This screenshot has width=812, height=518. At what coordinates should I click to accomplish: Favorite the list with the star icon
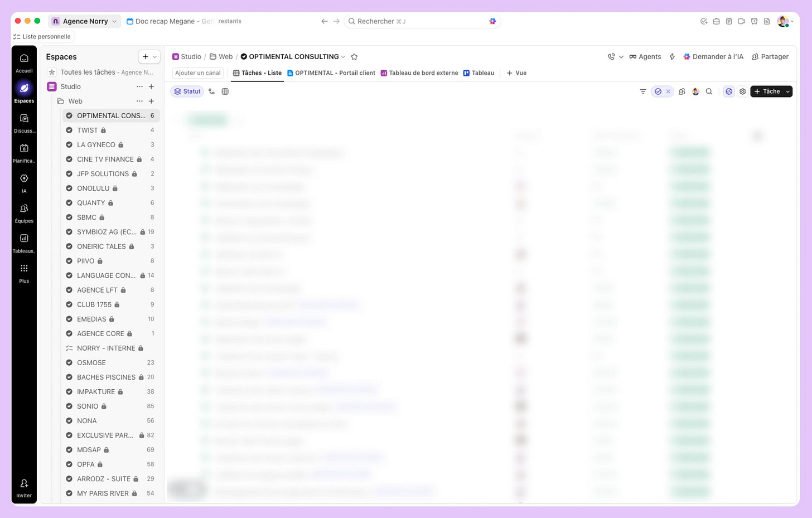pos(354,57)
